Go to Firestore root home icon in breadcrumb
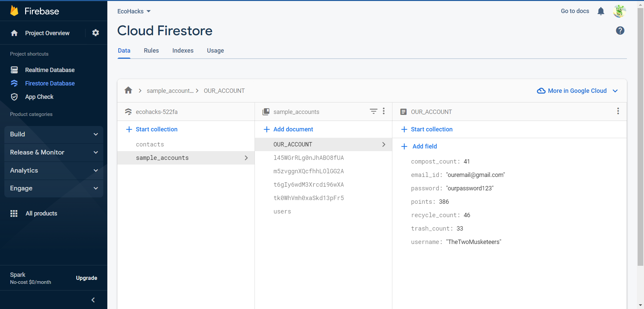Image resolution: width=644 pixels, height=309 pixels. pos(128,90)
